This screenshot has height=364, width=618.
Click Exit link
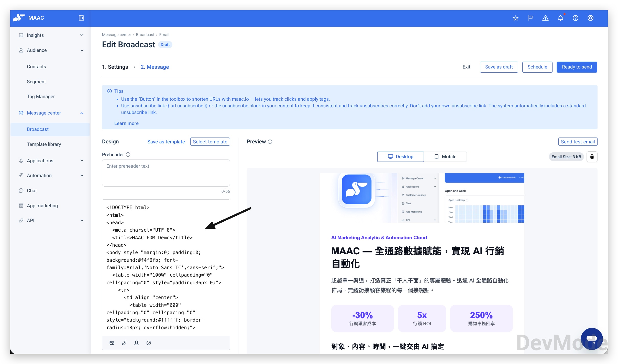pyautogui.click(x=466, y=67)
